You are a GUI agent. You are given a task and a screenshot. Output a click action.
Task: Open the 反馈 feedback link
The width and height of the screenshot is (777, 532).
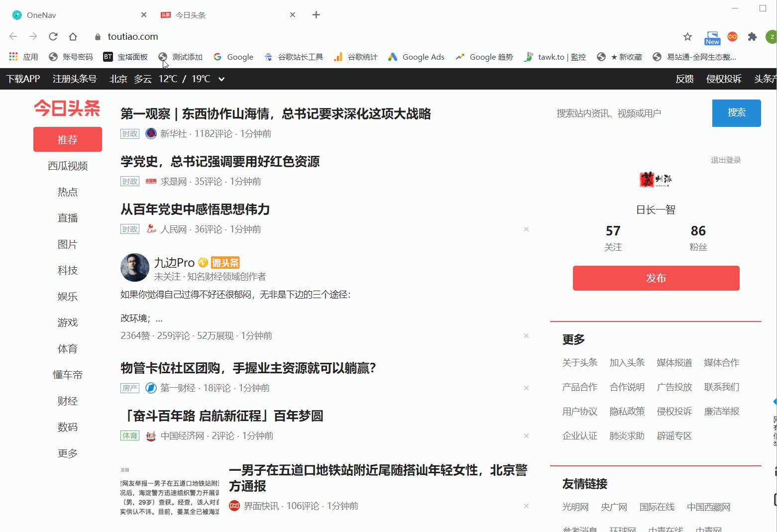684,79
